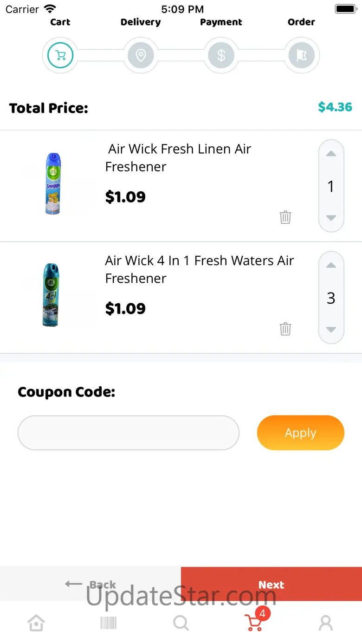Delete Air Wick Fresh Linen item with trash icon

(285, 217)
